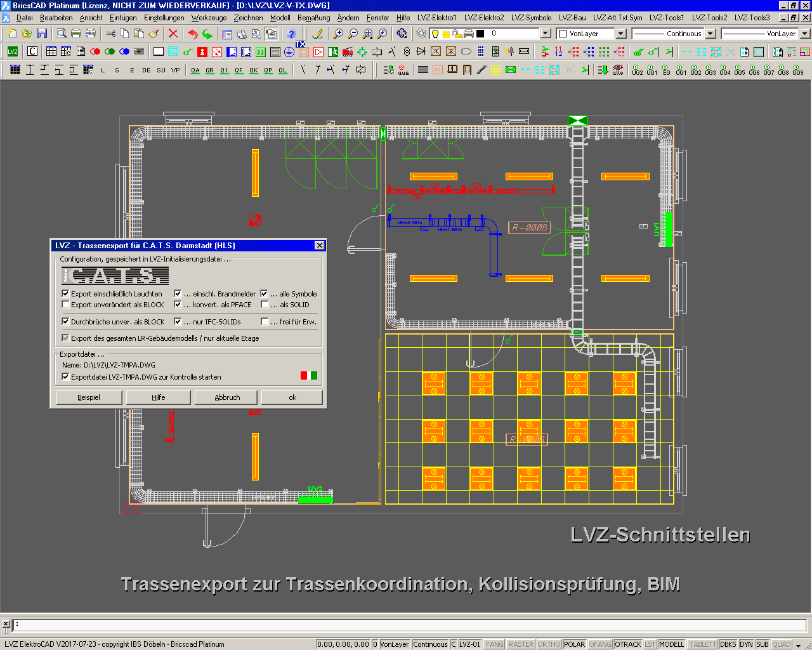This screenshot has height=650, width=812.
Task: Toggle POLAR in the status bar
Action: pyautogui.click(x=575, y=644)
